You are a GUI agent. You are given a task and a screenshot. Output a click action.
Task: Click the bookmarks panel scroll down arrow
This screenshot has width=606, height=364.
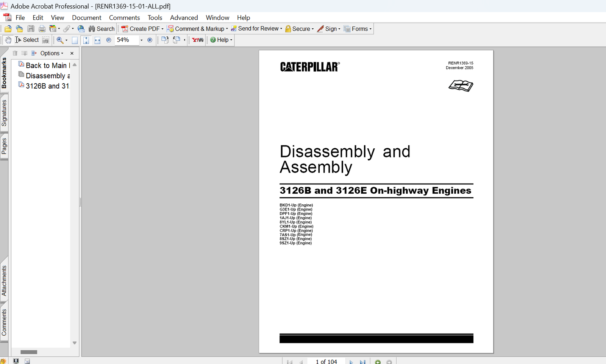coord(75,343)
